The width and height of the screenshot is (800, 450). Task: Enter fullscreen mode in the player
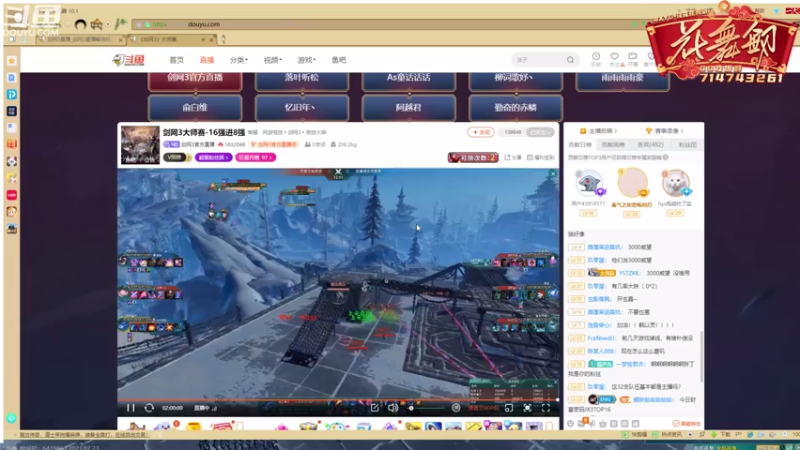click(x=546, y=408)
